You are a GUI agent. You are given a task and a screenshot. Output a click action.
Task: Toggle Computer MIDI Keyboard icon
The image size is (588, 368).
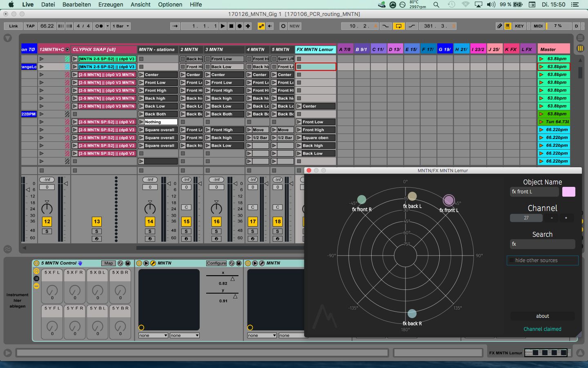pyautogui.click(x=508, y=26)
